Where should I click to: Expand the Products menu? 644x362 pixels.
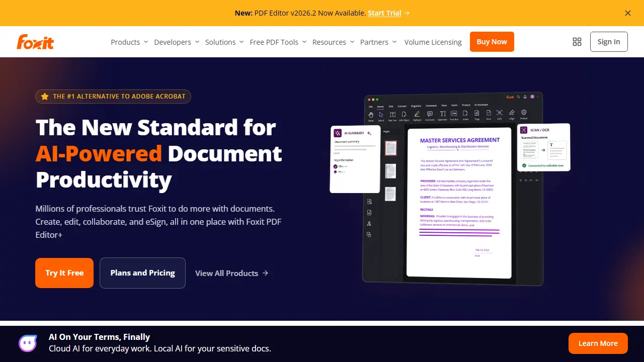pos(129,42)
